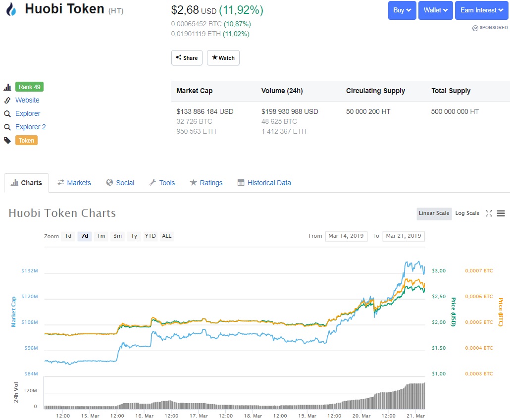
Task: Click the 17. Mar date on chart axis
Action: click(x=199, y=416)
